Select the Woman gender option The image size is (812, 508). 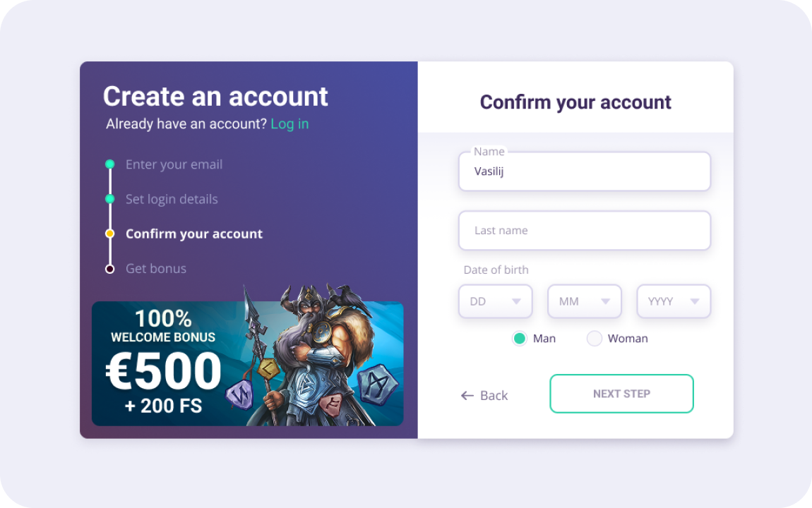[595, 339]
